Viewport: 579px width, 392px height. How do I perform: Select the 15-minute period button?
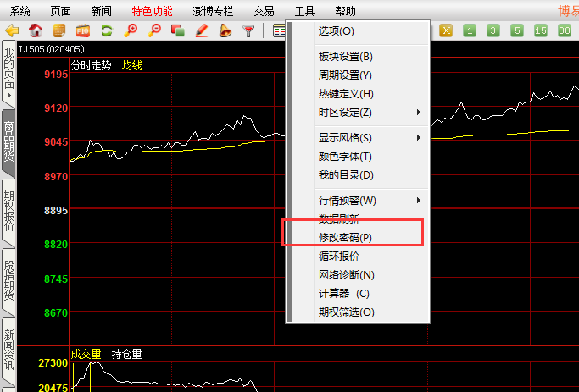(541, 30)
